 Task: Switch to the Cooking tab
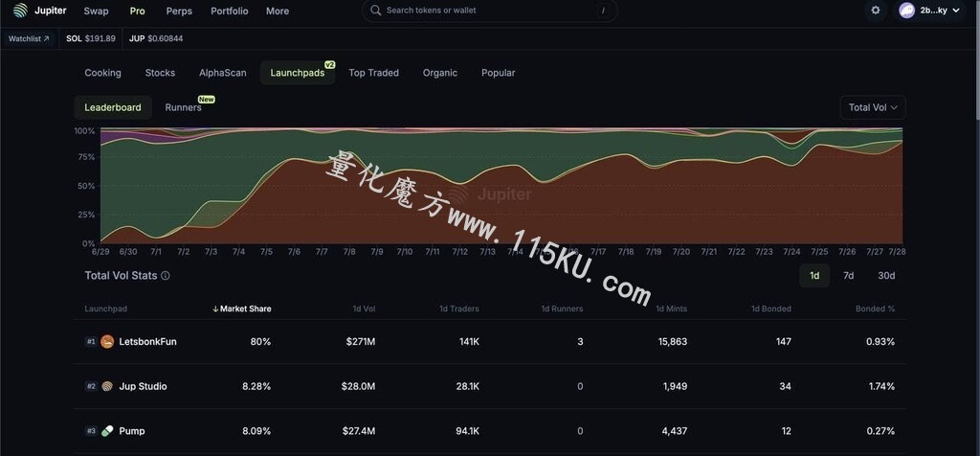coord(103,73)
